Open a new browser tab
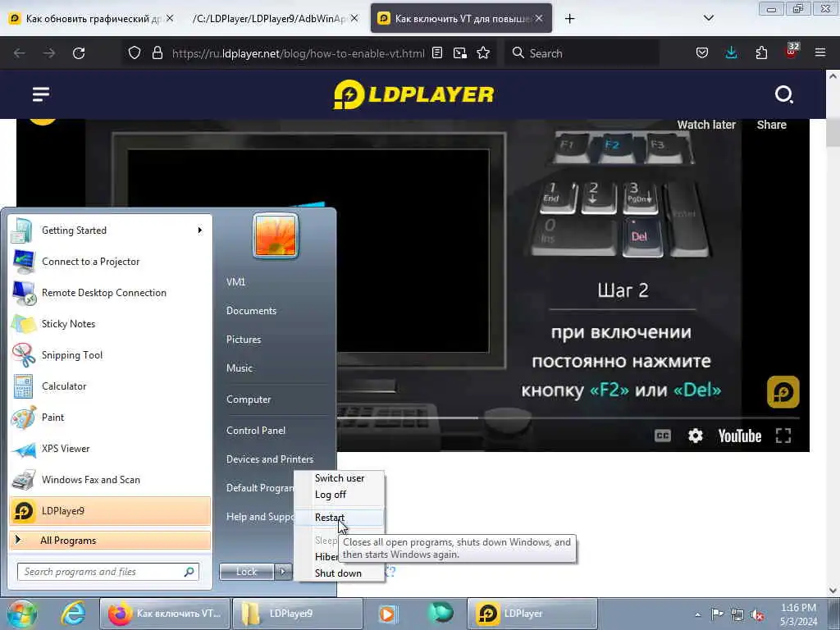 [569, 19]
